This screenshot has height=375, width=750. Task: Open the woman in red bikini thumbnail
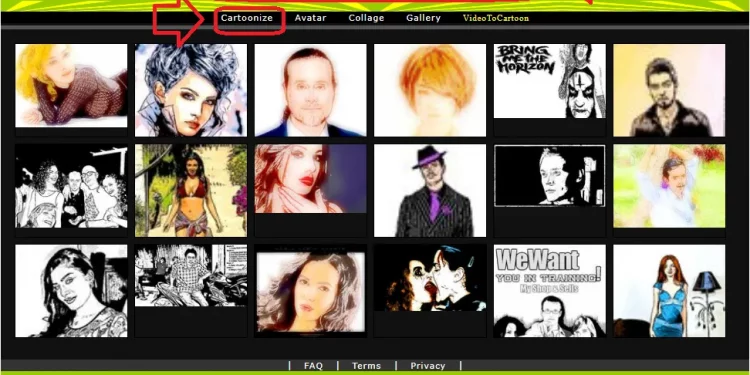(191, 191)
